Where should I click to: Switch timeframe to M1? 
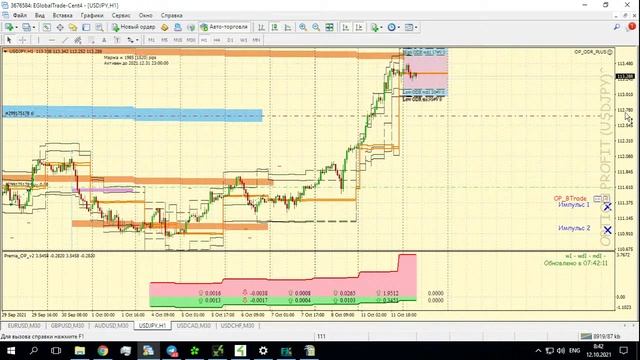pos(151,40)
